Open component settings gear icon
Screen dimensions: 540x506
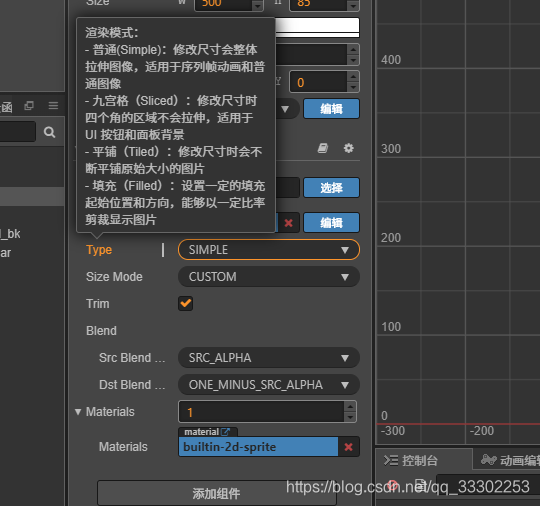[349, 148]
